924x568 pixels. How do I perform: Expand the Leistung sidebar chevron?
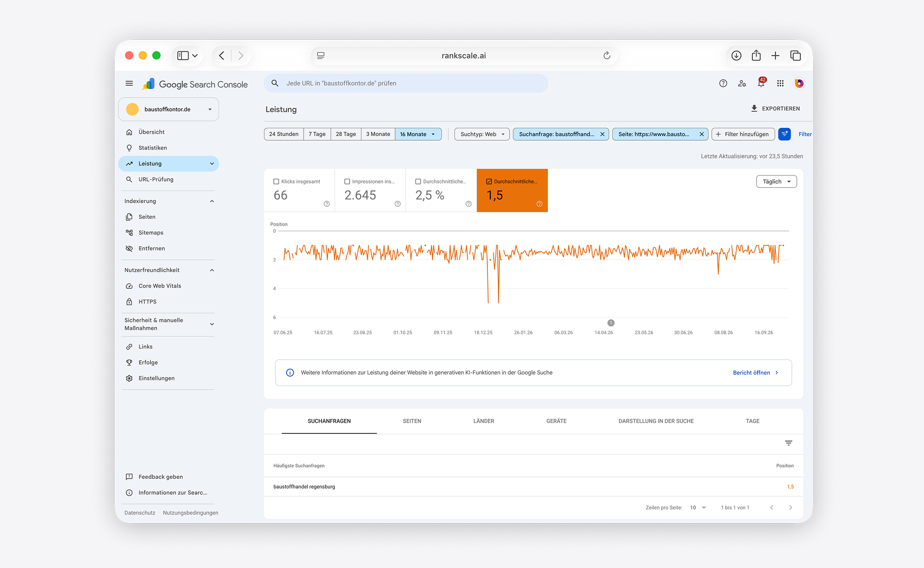212,164
